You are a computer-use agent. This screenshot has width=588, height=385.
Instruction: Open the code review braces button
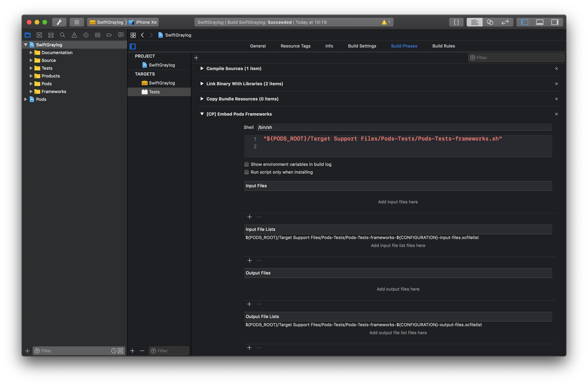[x=456, y=22]
